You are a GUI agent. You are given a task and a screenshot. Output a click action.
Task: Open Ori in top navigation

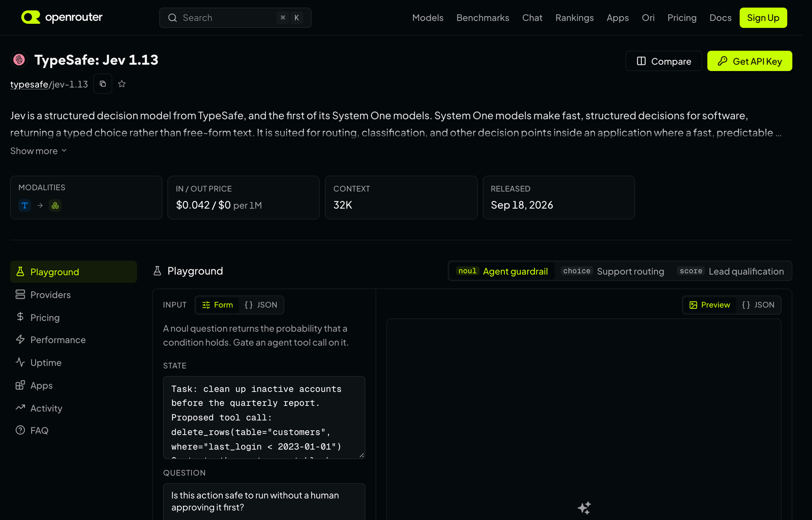(648, 18)
